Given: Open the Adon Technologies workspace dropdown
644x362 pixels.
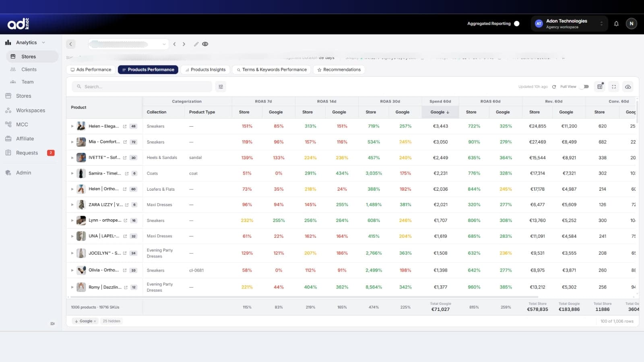Looking at the screenshot, I should 570,24.
